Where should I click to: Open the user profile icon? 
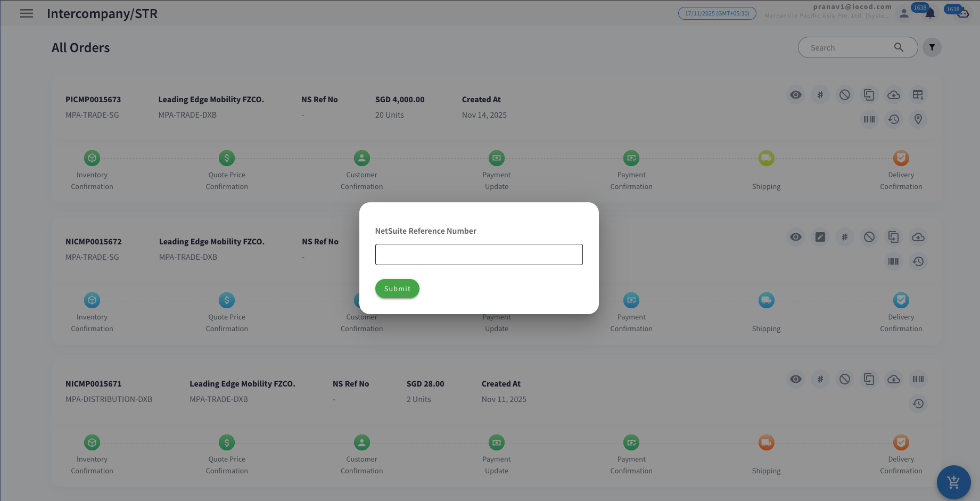(904, 14)
